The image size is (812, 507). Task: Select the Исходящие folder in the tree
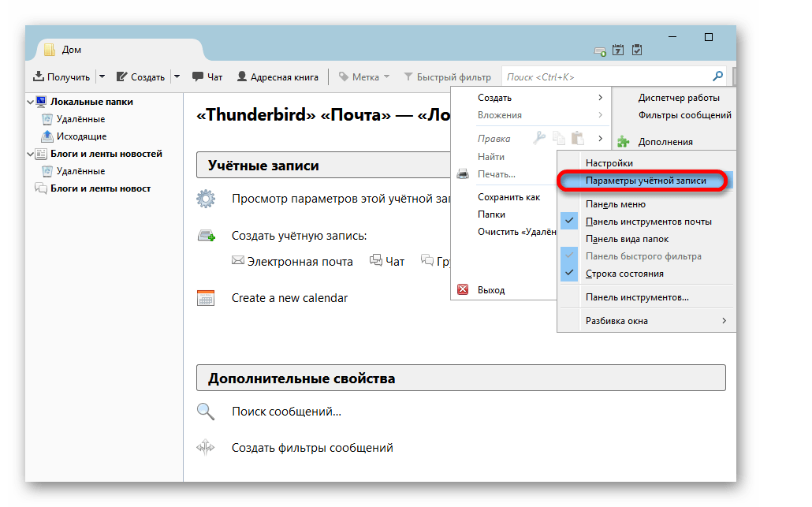pyautogui.click(x=81, y=136)
